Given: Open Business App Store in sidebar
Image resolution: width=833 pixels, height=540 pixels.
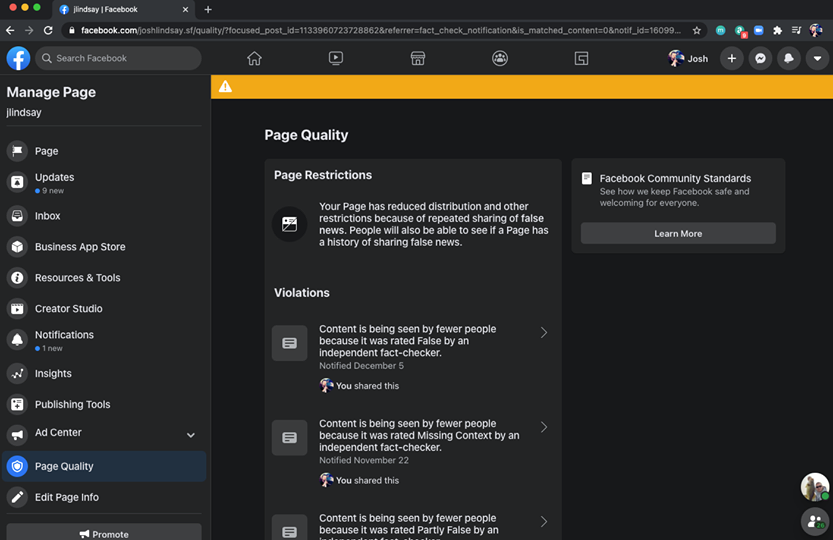Looking at the screenshot, I should 104,247.
